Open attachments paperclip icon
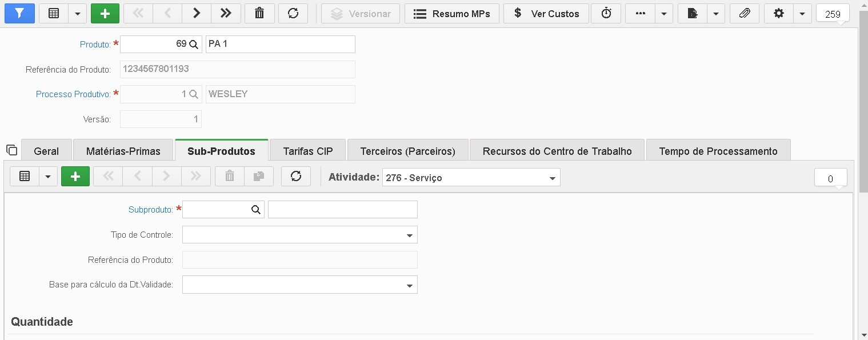868x340 pixels. click(745, 13)
